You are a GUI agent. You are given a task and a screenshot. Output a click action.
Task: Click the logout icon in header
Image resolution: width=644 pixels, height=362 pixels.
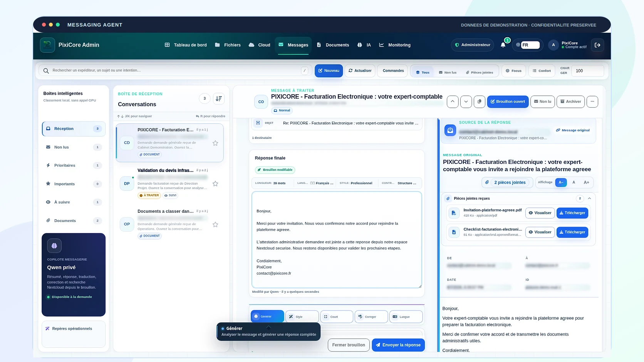click(x=597, y=45)
